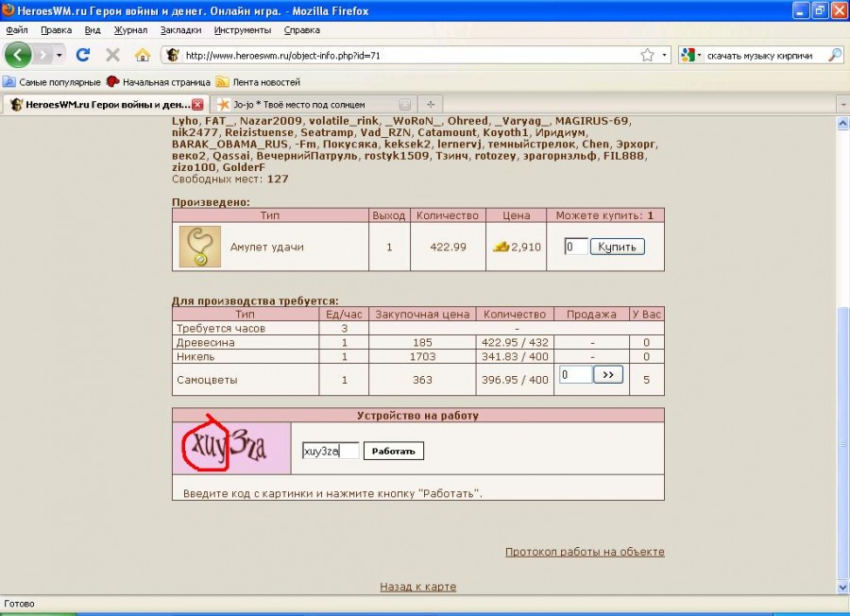This screenshot has width=850, height=616.
Task: Open the search engine selector dropdown
Action: point(691,55)
